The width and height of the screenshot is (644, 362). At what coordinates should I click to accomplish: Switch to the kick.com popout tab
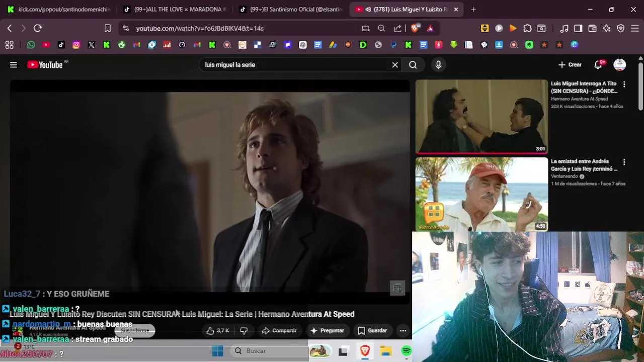click(58, 9)
